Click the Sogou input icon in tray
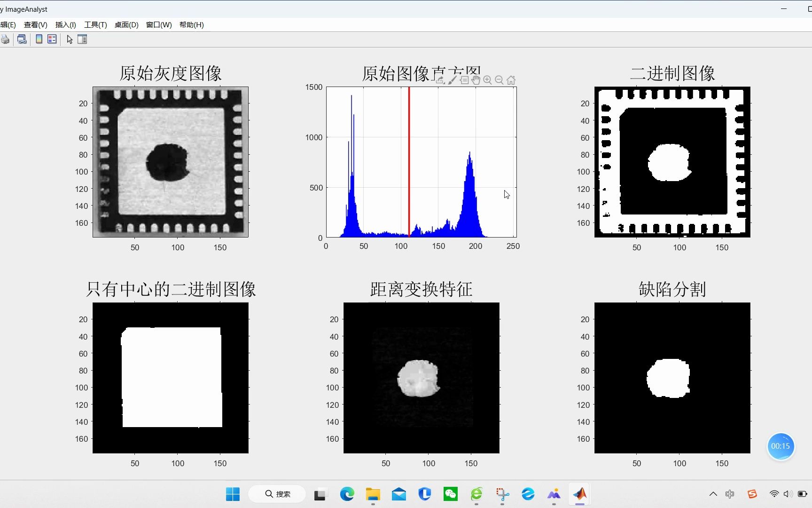The width and height of the screenshot is (812, 508). [x=752, y=494]
